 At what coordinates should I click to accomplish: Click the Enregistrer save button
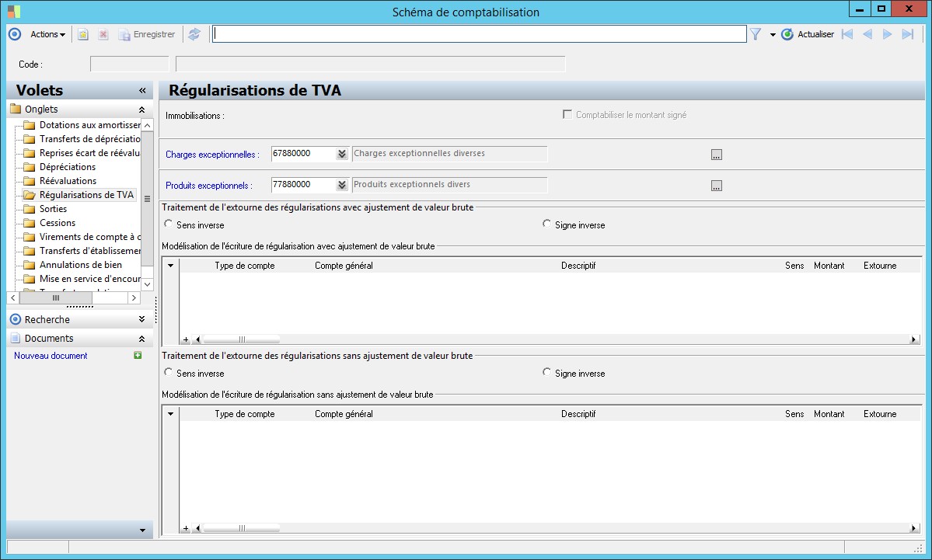click(x=147, y=34)
